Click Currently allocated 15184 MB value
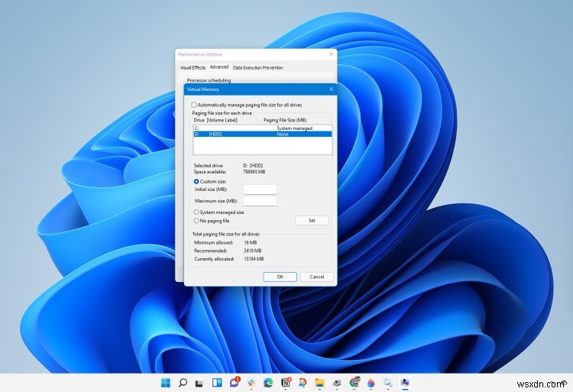The width and height of the screenshot is (573, 392). pos(254,258)
